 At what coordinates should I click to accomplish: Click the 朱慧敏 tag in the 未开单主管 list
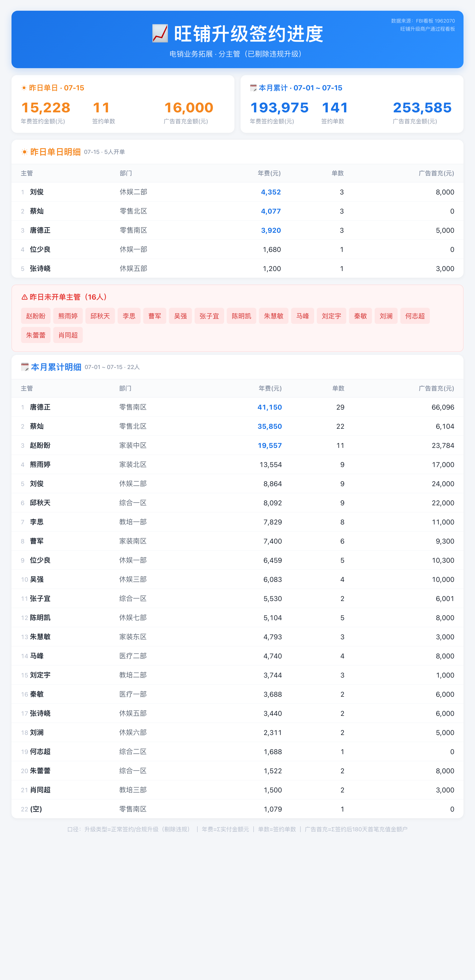[274, 316]
